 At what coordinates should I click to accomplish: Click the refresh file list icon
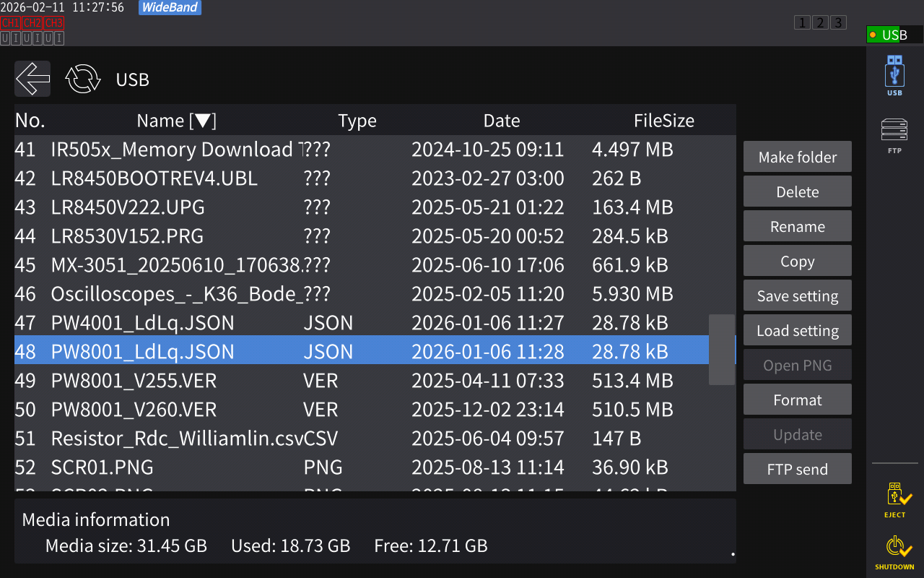(x=83, y=79)
